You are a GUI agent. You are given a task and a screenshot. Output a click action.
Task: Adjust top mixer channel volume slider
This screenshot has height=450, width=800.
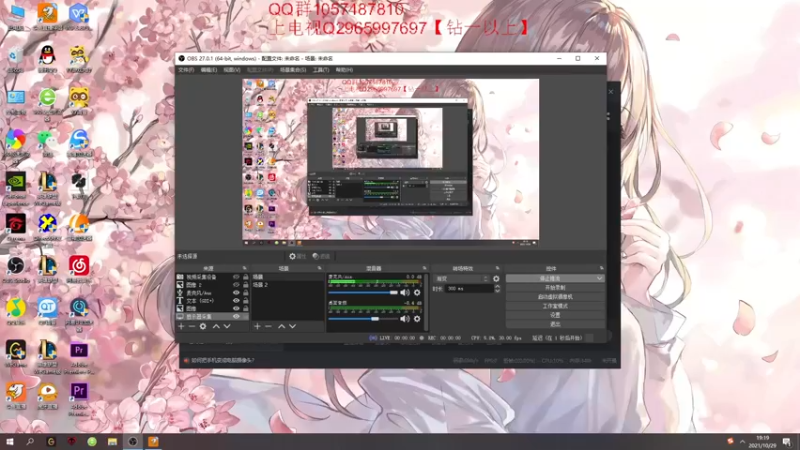363,292
